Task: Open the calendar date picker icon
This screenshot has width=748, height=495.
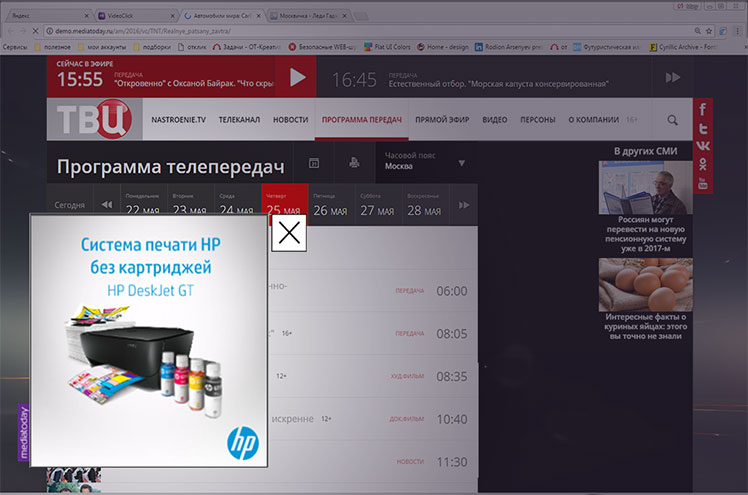Action: coord(314,163)
